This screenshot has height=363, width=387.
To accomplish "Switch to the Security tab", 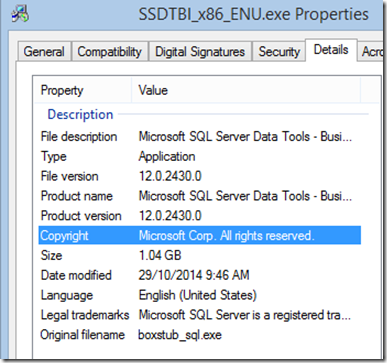I will tap(279, 52).
